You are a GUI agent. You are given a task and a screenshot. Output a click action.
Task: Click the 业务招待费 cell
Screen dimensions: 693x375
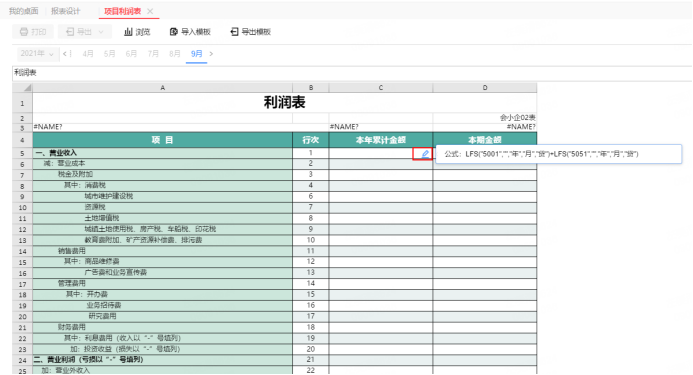tap(163, 306)
